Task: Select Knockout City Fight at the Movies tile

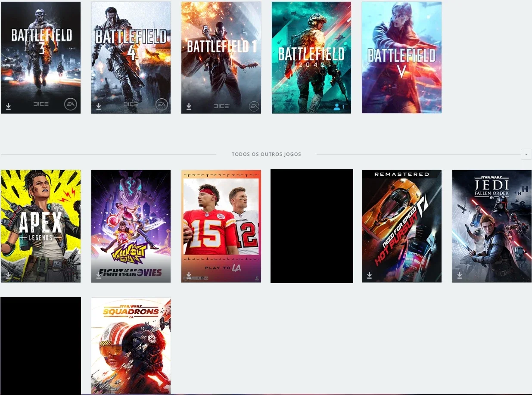Action: pos(131,226)
